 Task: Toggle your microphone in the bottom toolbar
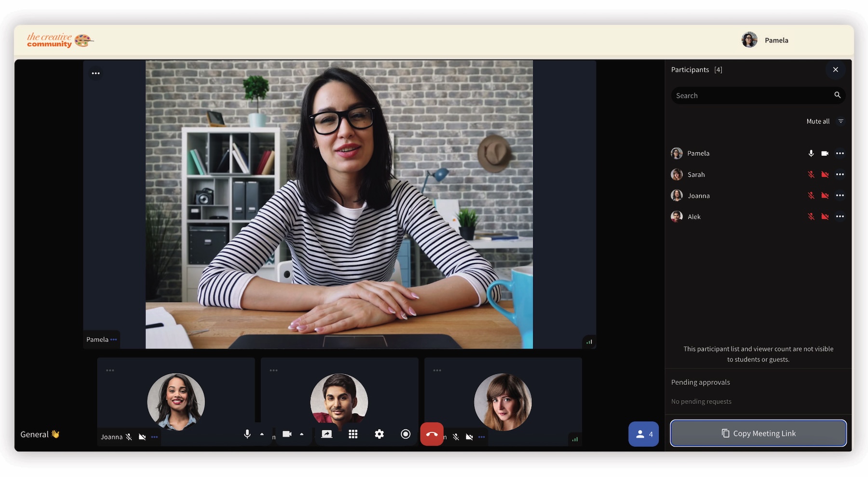247,434
